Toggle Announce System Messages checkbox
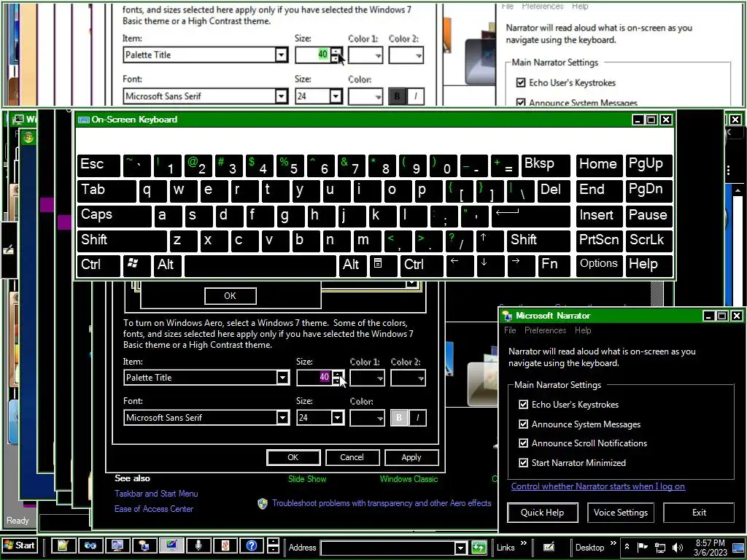The image size is (747, 560). (x=523, y=424)
